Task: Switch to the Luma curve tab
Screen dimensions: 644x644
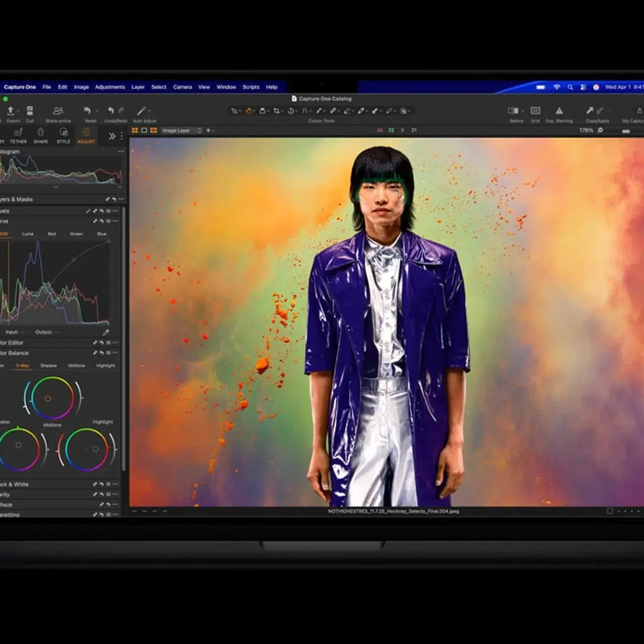Action: [x=28, y=234]
